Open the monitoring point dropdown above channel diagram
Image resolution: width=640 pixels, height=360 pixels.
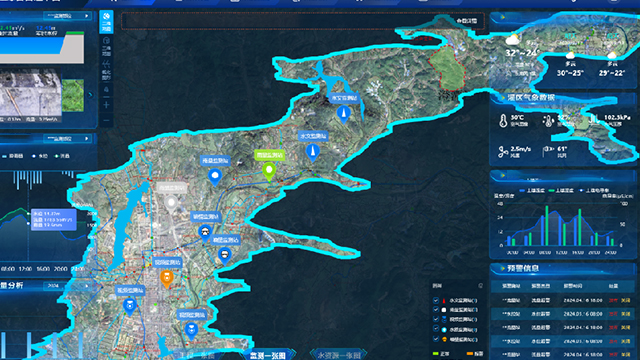(x=67, y=16)
